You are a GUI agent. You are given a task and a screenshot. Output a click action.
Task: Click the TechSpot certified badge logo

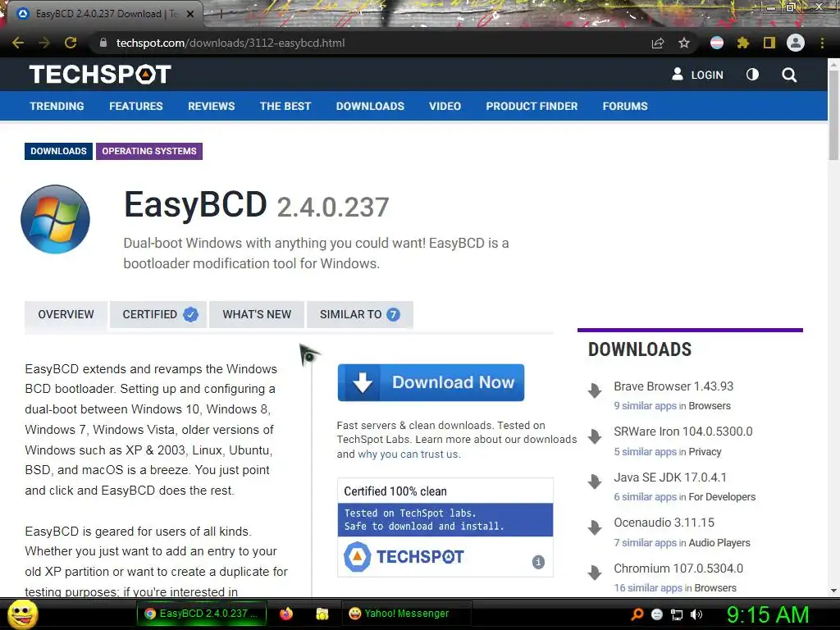404,557
